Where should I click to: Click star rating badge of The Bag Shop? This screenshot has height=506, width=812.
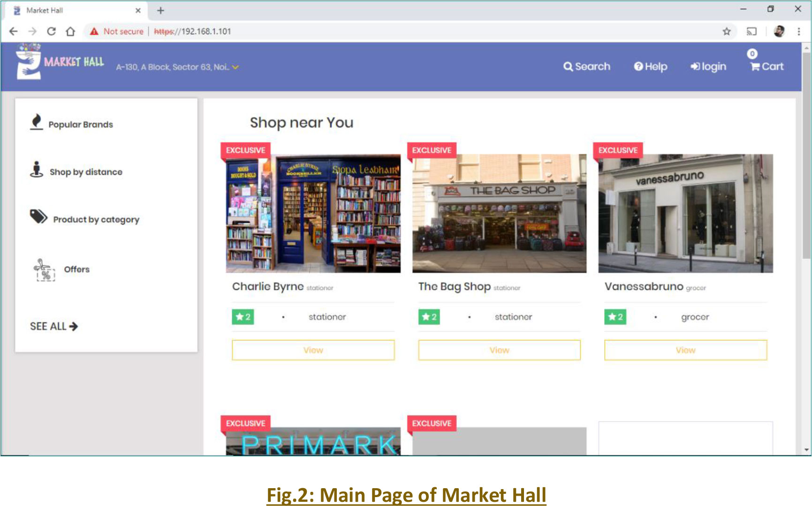point(429,317)
